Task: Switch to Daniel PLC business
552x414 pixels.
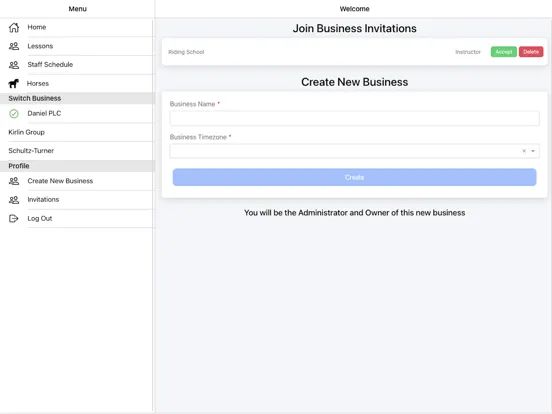Action: tap(77, 113)
